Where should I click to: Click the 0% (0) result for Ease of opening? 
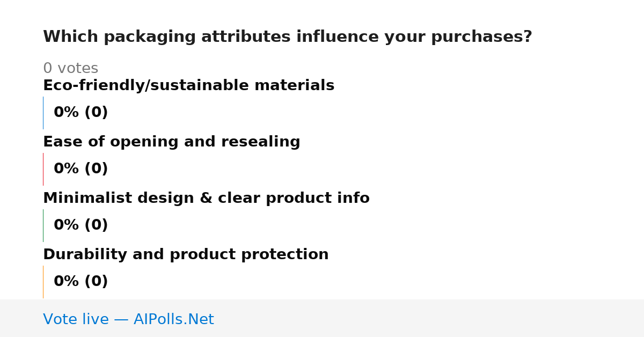80,169
